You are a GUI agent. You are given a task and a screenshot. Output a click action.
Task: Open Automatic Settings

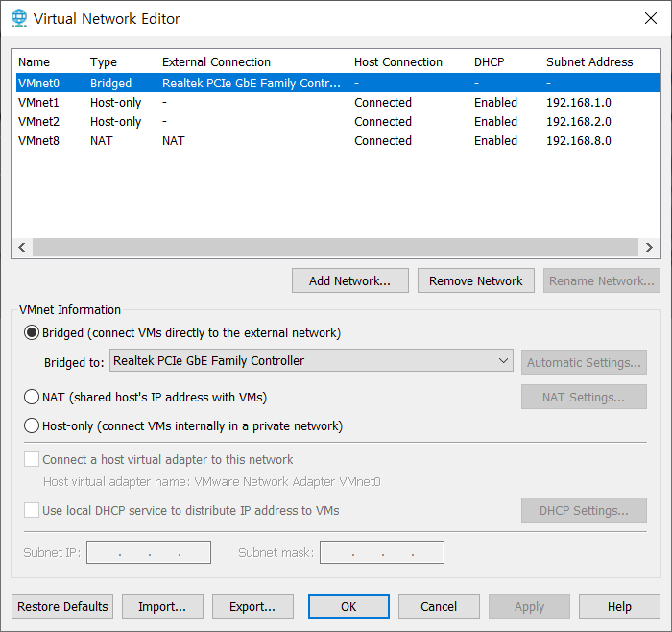pyautogui.click(x=584, y=362)
